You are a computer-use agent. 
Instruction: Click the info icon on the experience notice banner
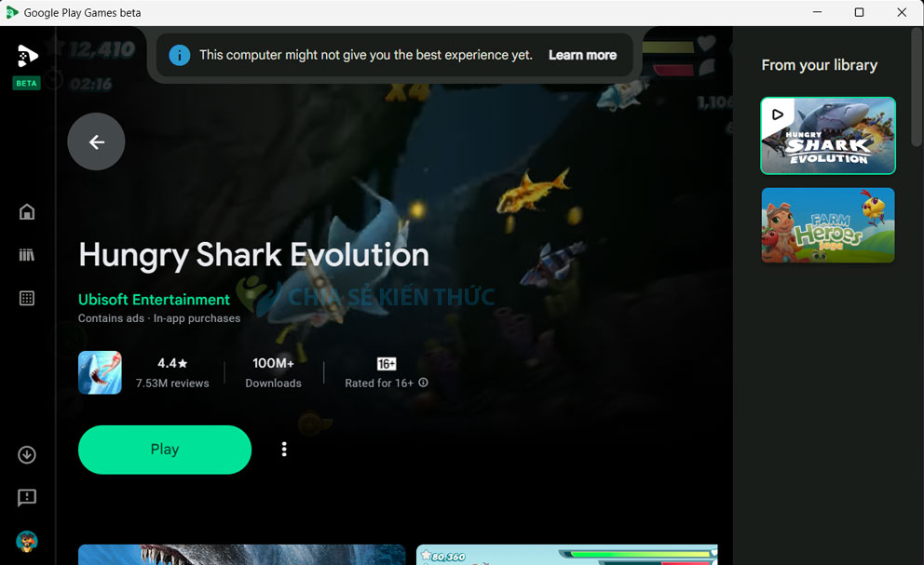click(179, 55)
